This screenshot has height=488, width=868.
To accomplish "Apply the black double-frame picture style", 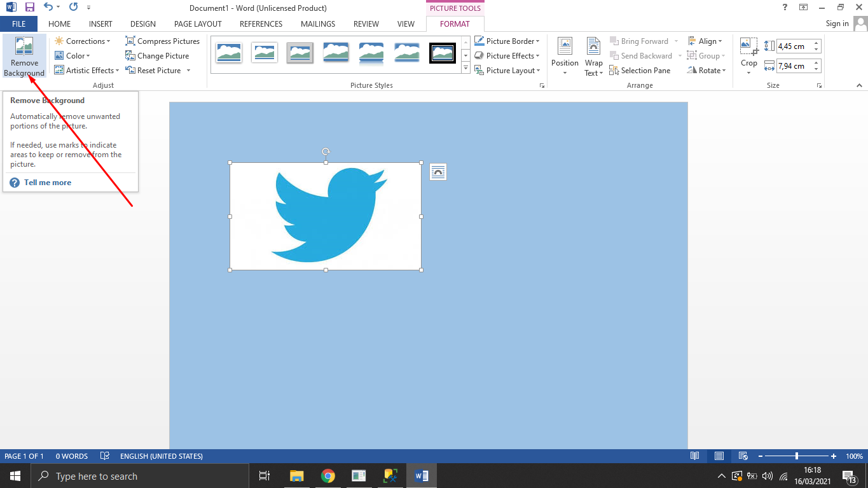I will coord(443,53).
